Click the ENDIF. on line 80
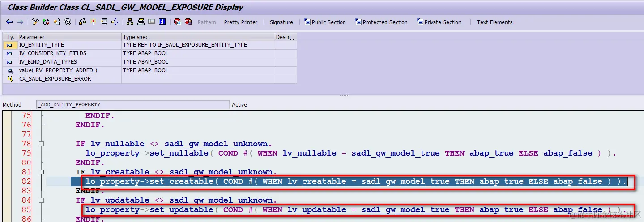This screenshot has width=644, height=222. 90,163
